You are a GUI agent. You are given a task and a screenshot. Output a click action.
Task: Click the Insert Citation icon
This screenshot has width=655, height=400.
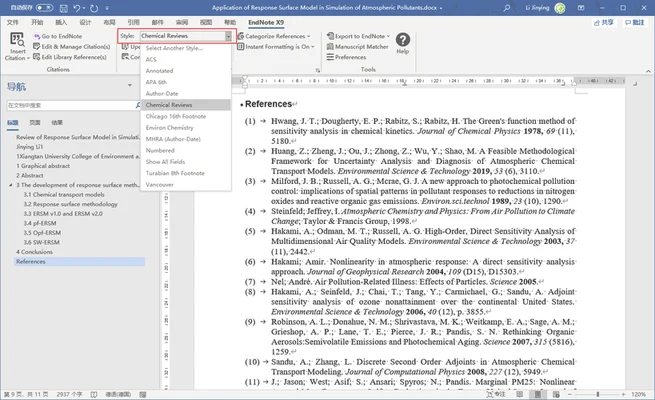pyautogui.click(x=17, y=40)
